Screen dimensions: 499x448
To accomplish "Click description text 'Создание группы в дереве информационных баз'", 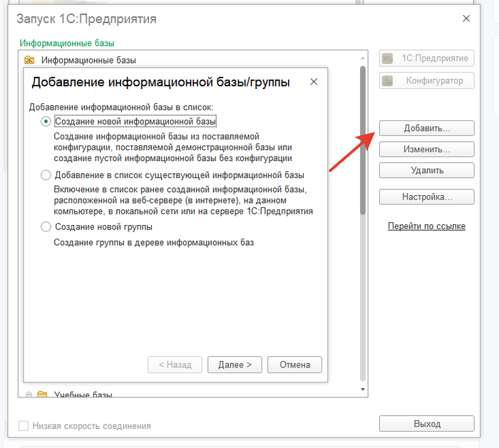I will tap(154, 243).
